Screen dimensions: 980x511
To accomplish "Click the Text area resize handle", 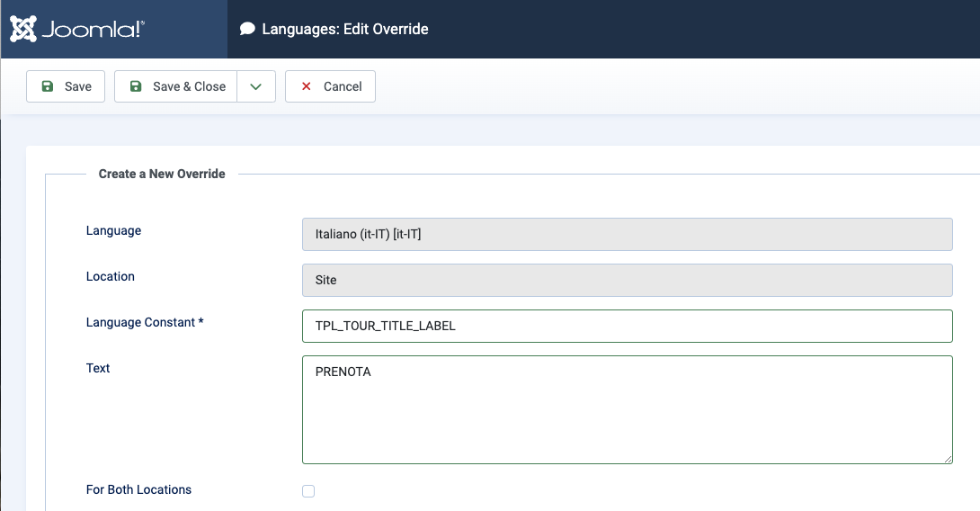I will pos(947,458).
